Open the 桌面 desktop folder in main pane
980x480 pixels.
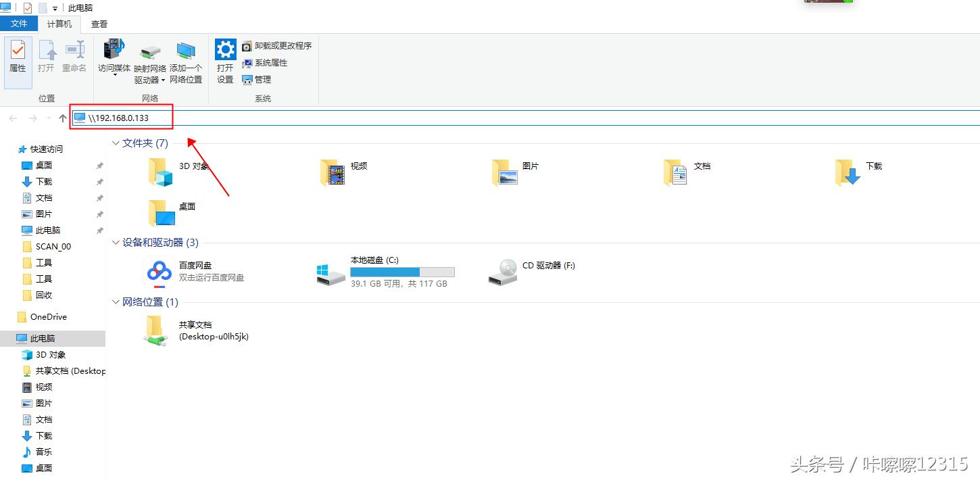point(162,212)
